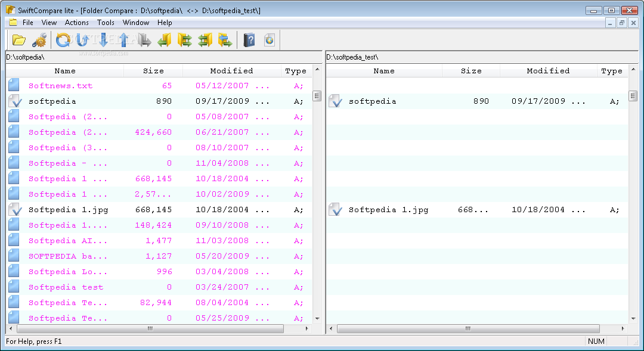
Task: Click file icon beside SOFTPEDIA ba... row
Action: tap(14, 256)
